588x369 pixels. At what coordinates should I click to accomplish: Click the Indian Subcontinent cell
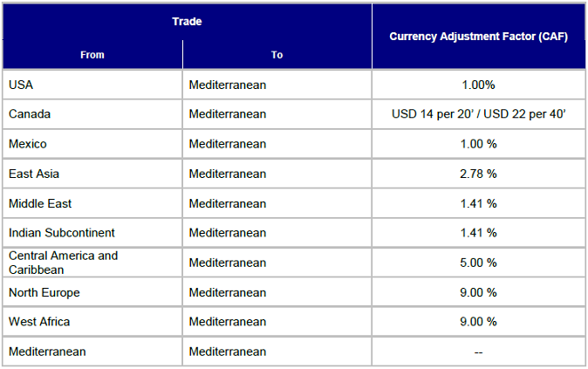point(92,233)
